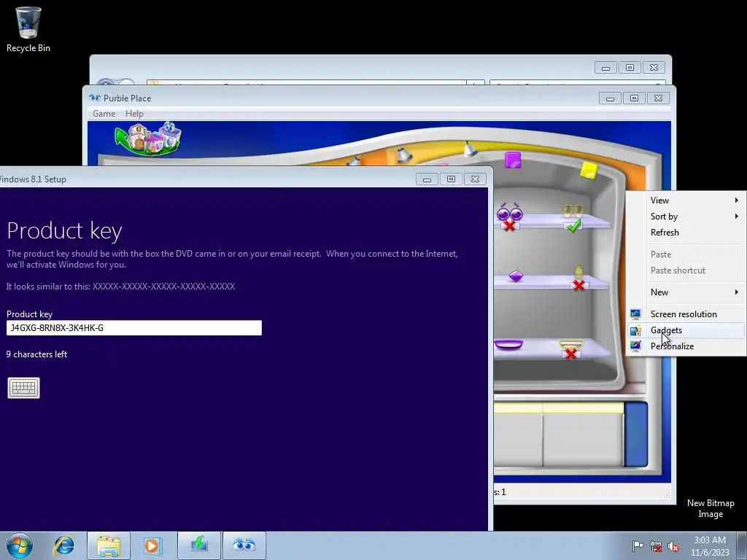The image size is (747, 560).
Task: Maximize the Windows 8.1 Setup window
Action: coord(451,179)
